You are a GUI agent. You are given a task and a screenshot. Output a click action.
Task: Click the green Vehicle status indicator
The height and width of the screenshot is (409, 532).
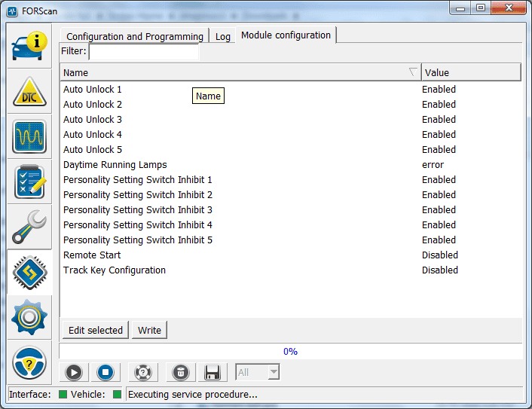(117, 394)
